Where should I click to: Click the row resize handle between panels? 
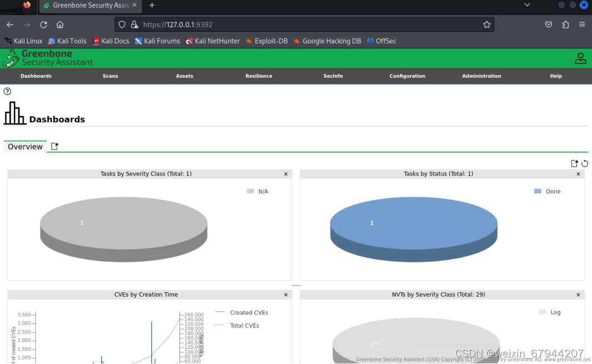296,286
